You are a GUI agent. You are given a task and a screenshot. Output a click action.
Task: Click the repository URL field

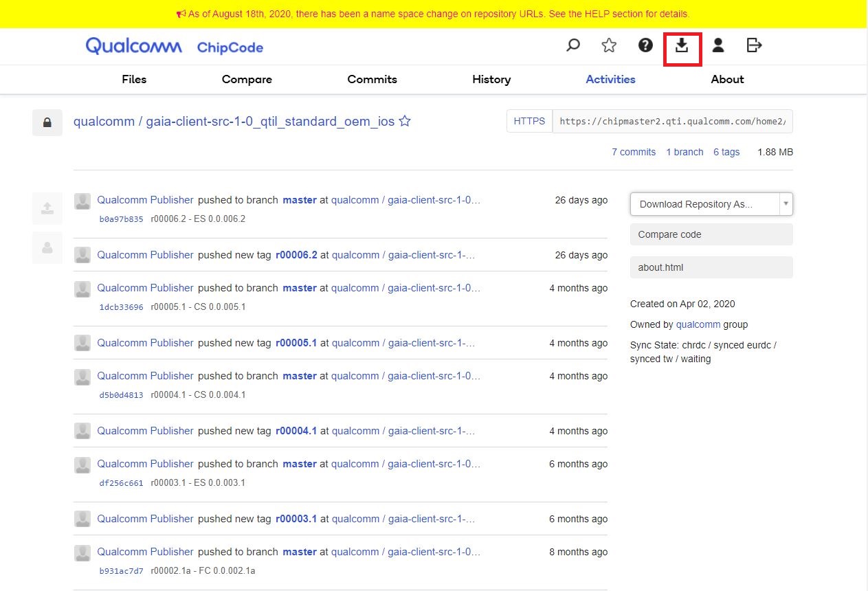click(x=673, y=121)
